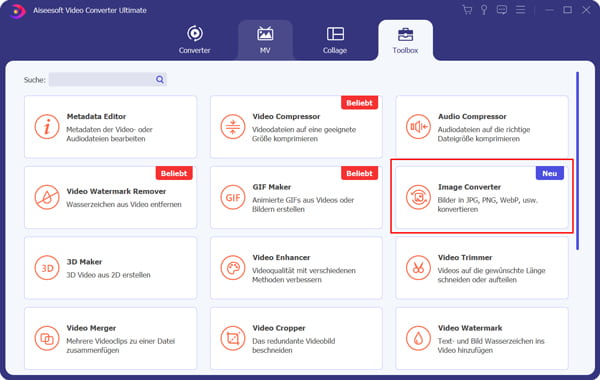The image size is (600, 380).
Task: Select the Video Enhancer palette icon
Action: [x=233, y=268]
